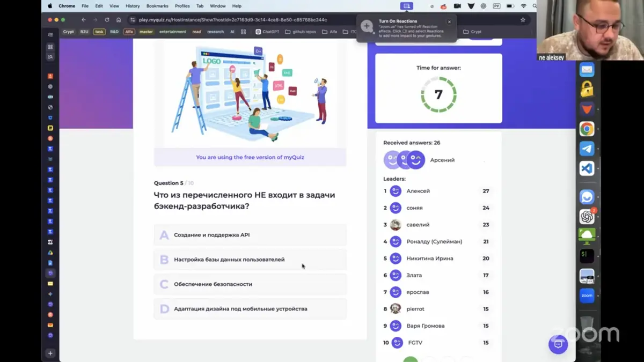
Task: Reload the myQuiz page
Action: click(x=107, y=20)
